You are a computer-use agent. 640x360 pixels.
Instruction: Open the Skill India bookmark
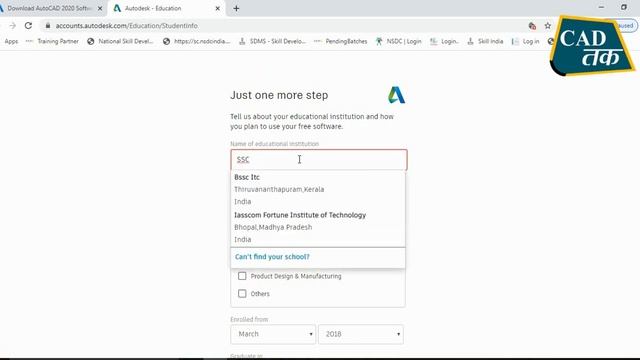485,41
